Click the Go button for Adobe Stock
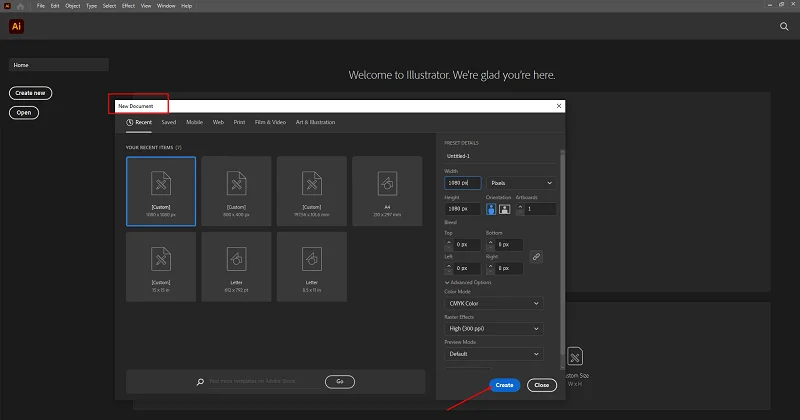 click(x=340, y=382)
